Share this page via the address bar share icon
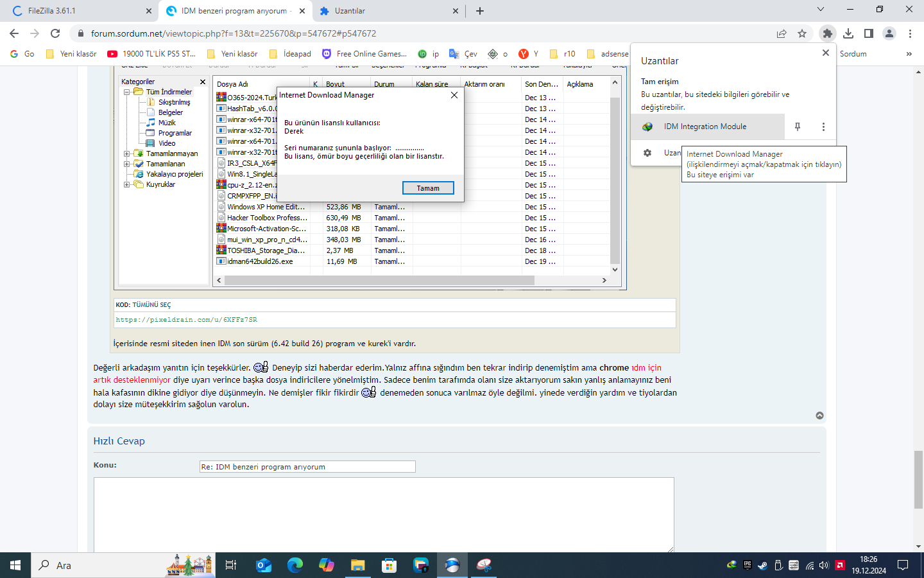 (782, 33)
